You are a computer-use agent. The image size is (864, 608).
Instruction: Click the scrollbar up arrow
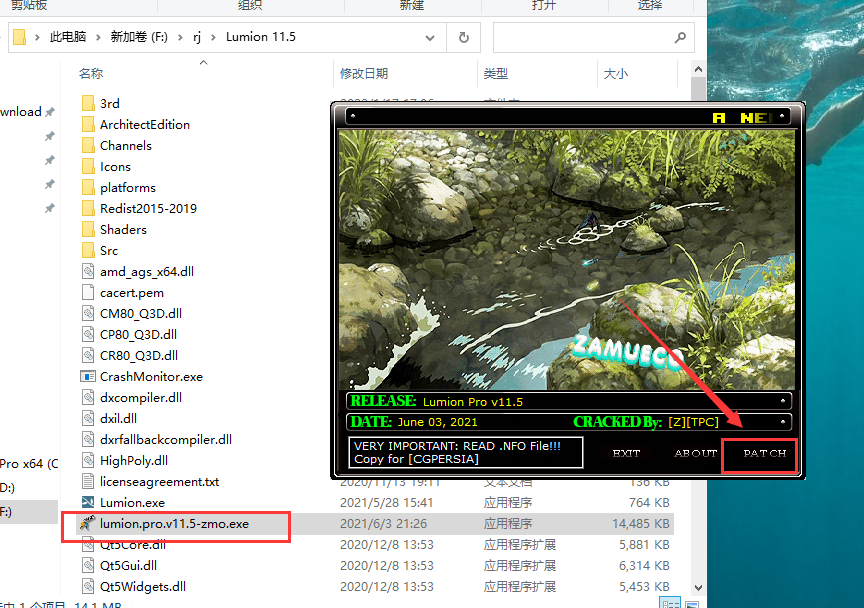698,69
